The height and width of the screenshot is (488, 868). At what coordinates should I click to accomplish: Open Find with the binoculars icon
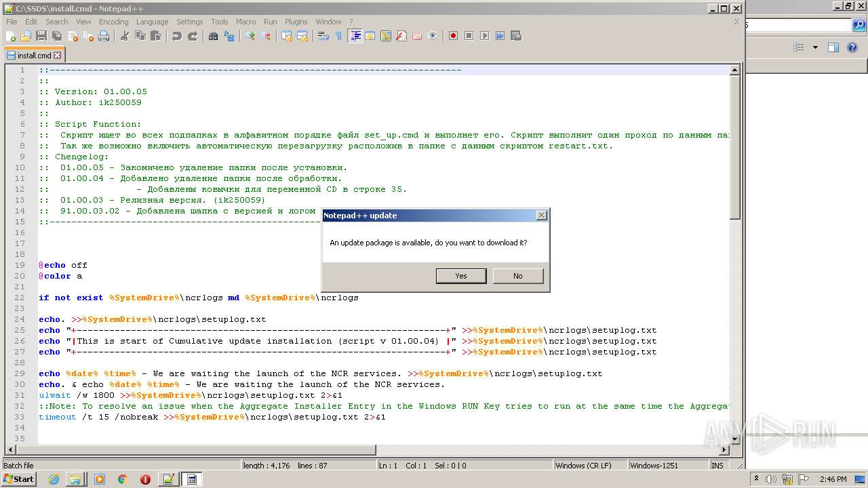tap(213, 36)
